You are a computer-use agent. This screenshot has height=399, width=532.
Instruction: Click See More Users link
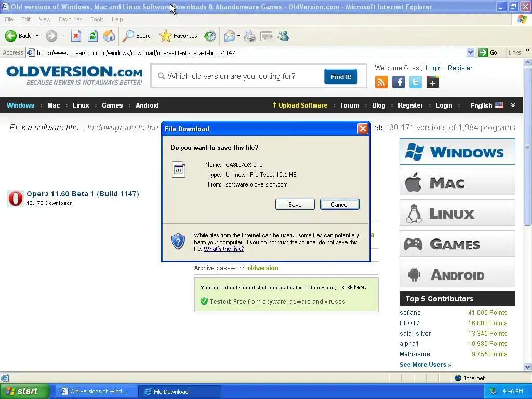pos(425,364)
